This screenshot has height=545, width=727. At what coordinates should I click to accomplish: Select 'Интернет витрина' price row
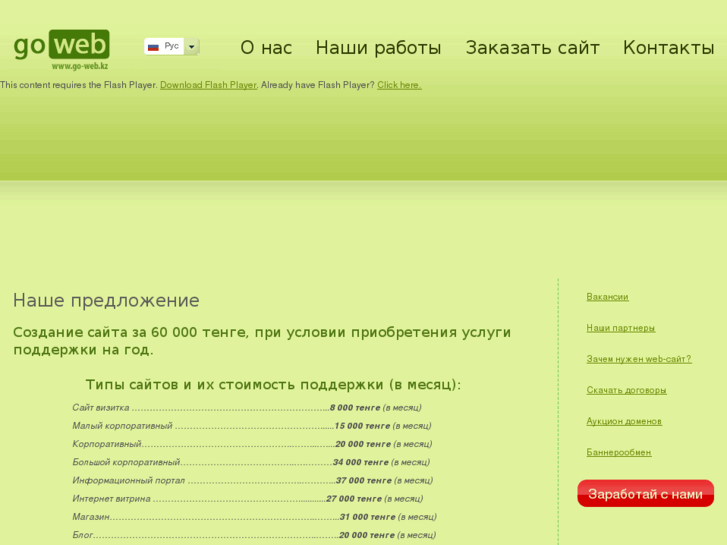(248, 499)
